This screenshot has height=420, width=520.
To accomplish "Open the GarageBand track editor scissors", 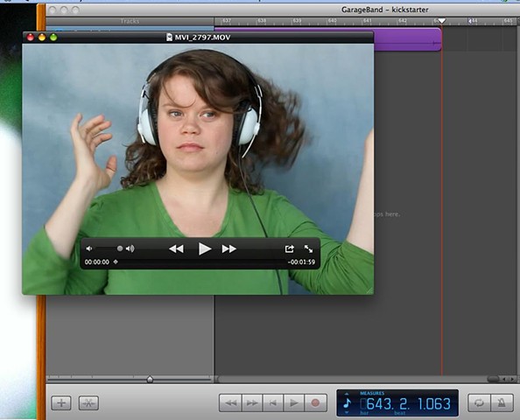I will 88,403.
